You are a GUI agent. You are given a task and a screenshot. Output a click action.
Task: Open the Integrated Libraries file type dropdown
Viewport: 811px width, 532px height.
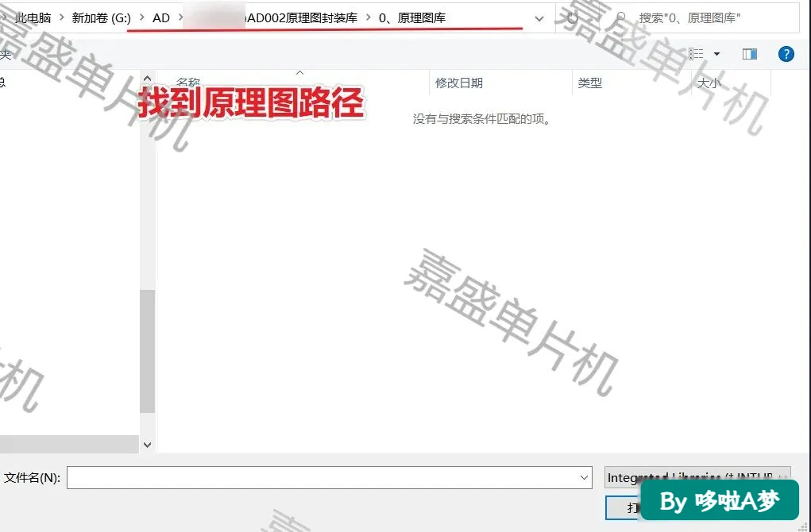point(697,477)
